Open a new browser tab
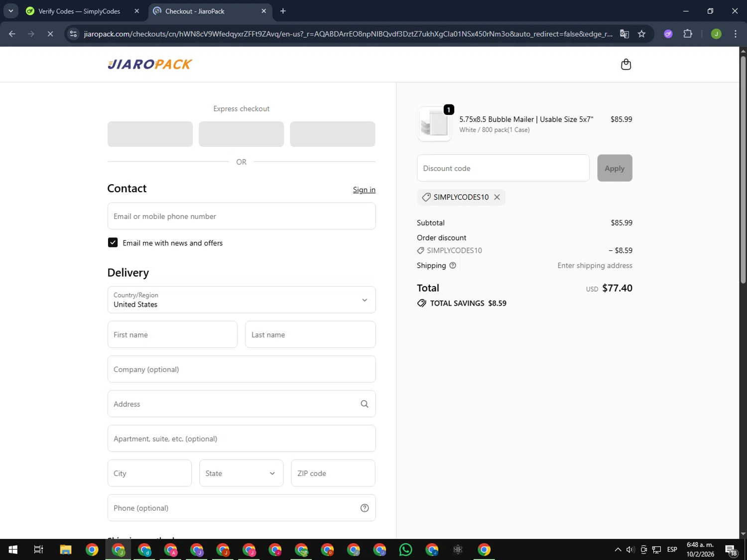Image resolution: width=747 pixels, height=560 pixels. click(283, 11)
